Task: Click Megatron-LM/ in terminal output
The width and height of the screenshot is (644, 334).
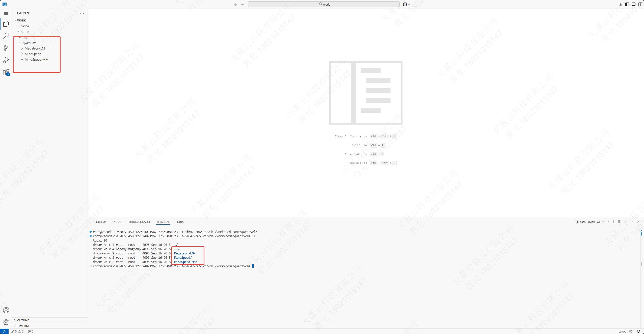Action: pyautogui.click(x=185, y=253)
